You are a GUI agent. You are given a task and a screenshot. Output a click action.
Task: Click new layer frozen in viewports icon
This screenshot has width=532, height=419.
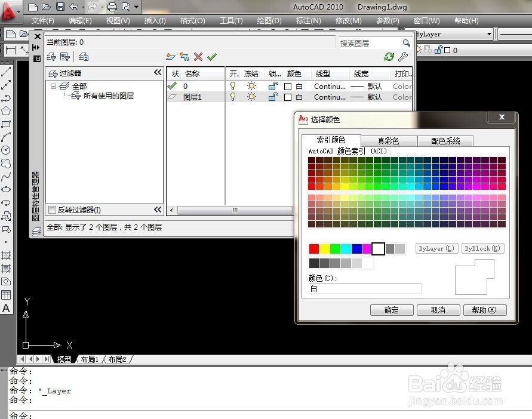pos(184,57)
